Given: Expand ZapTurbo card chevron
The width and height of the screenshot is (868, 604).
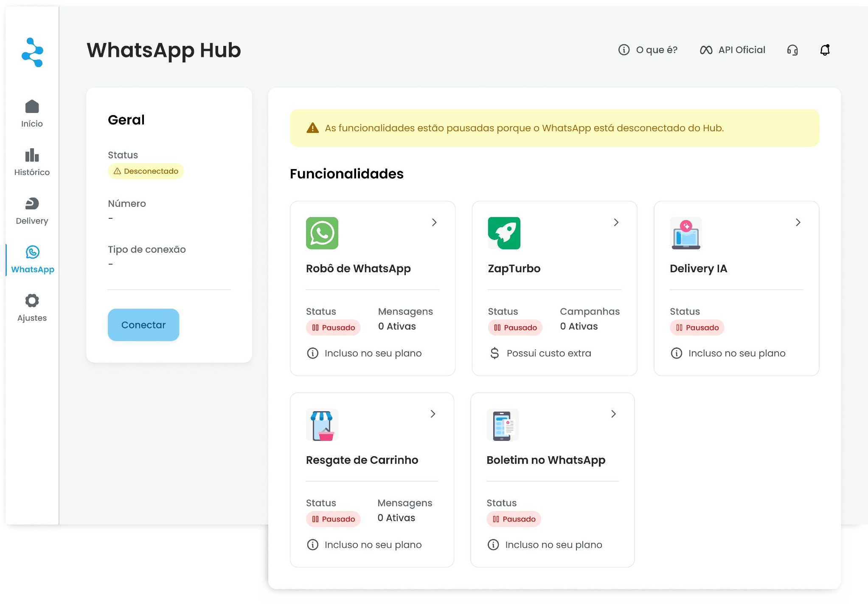Looking at the screenshot, I should pos(616,222).
